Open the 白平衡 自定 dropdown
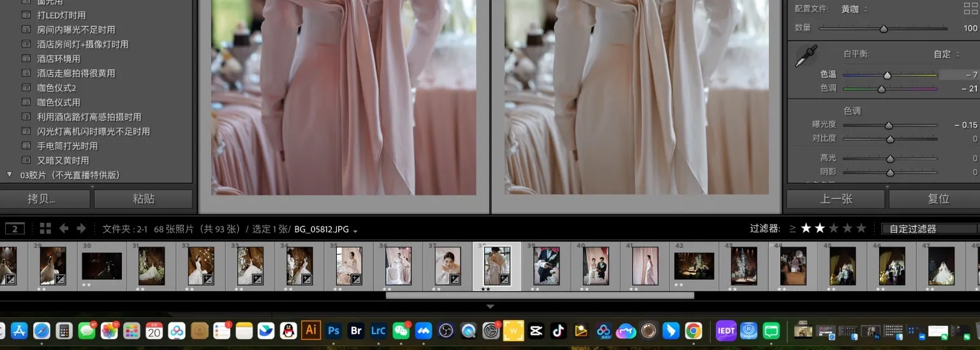980x350 pixels. [947, 54]
